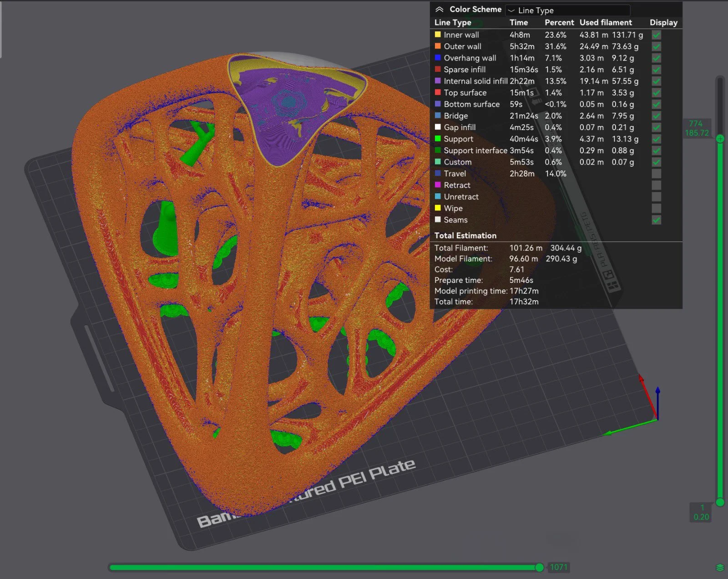The image size is (728, 579).
Task: Toggle Internal solid infill display checkbox
Action: point(656,81)
